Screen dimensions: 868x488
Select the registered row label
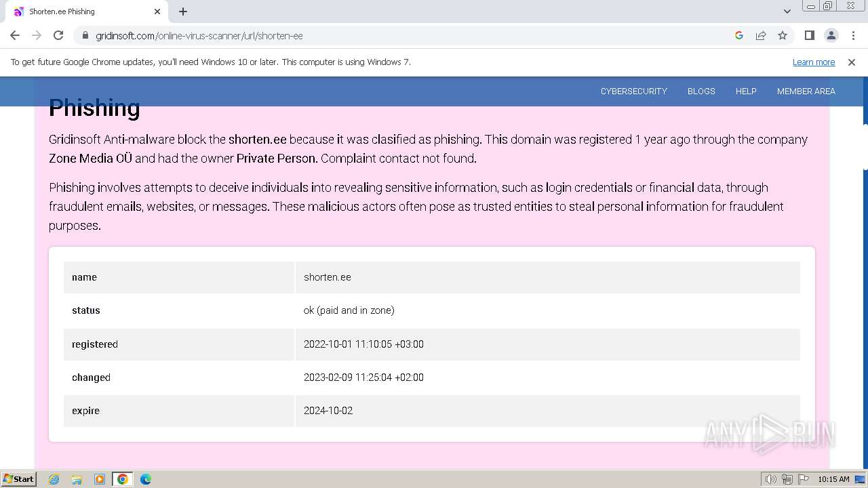(x=95, y=344)
